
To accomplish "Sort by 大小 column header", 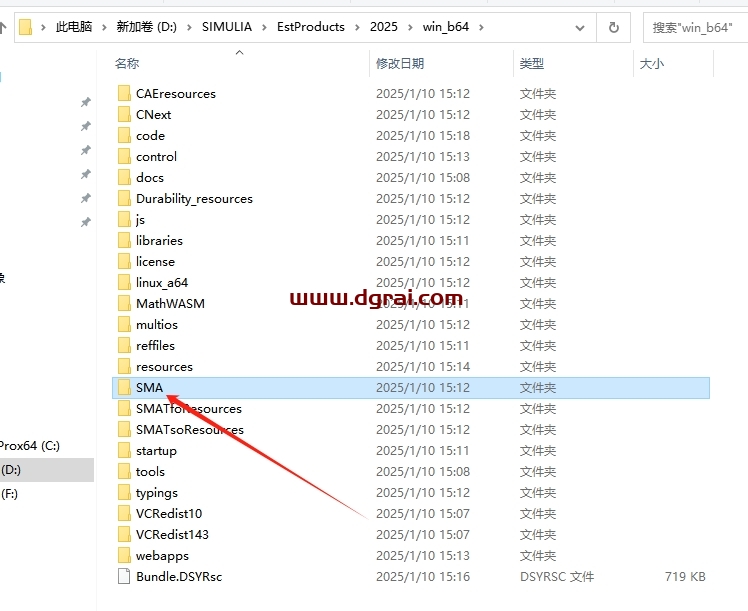I will [652, 63].
